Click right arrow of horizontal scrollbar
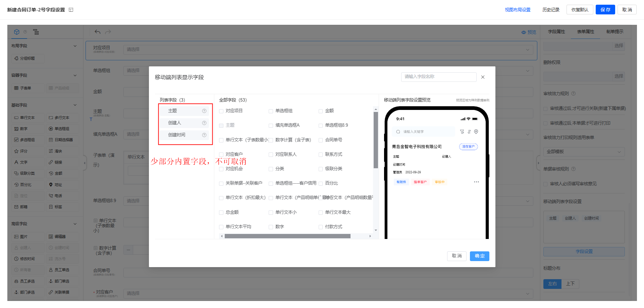 [x=370, y=236]
